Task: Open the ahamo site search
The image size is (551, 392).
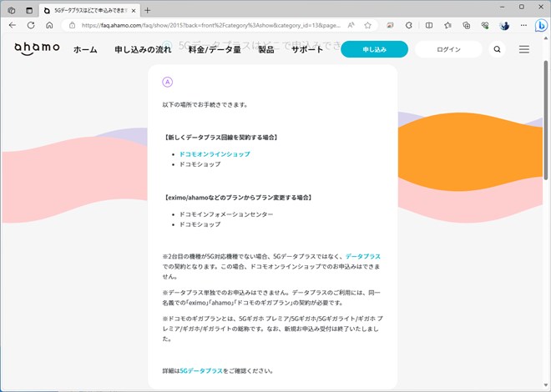Action: [497, 49]
